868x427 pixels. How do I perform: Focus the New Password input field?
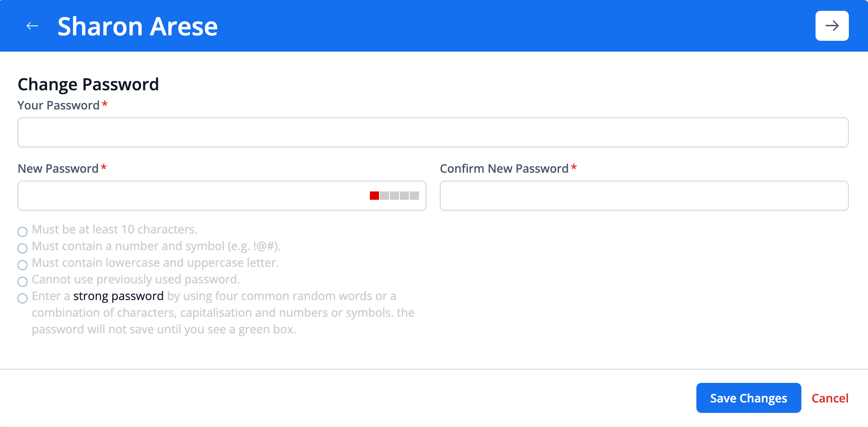192,196
